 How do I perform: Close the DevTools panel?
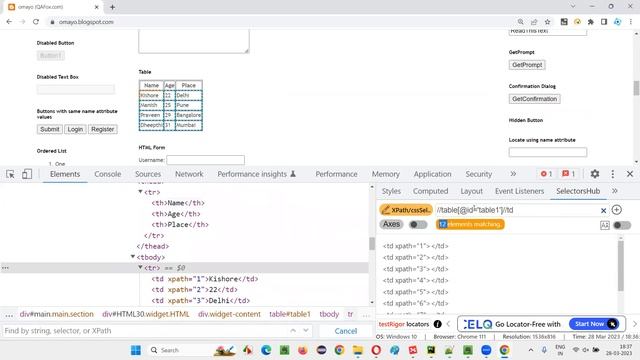tap(630, 174)
